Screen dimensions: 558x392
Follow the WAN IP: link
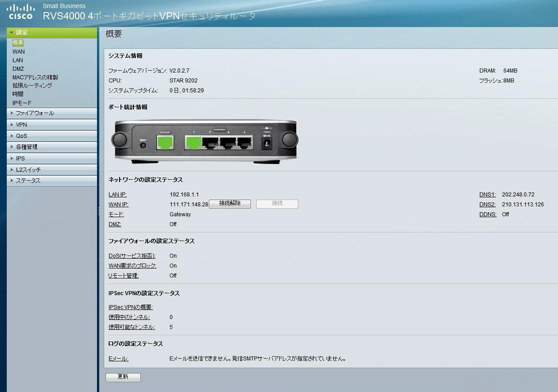tap(119, 205)
